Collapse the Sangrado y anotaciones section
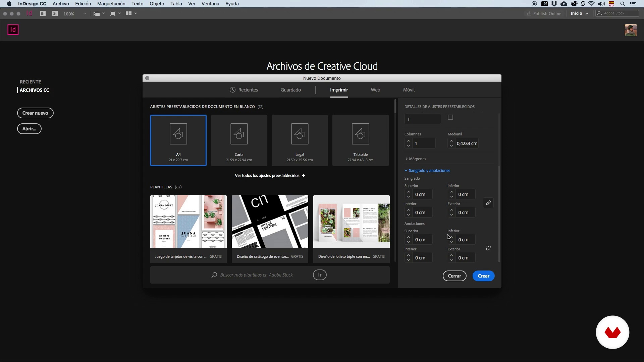 pyautogui.click(x=428, y=171)
